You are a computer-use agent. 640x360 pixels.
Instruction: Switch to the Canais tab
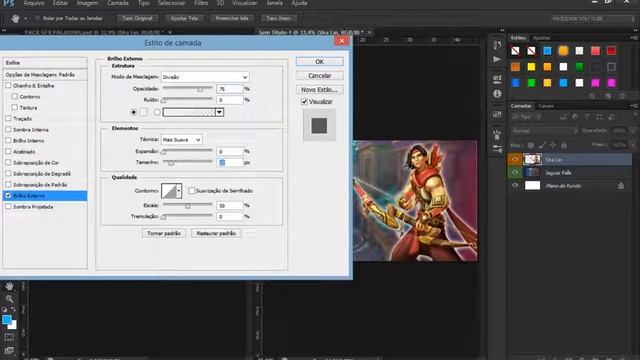click(546, 106)
